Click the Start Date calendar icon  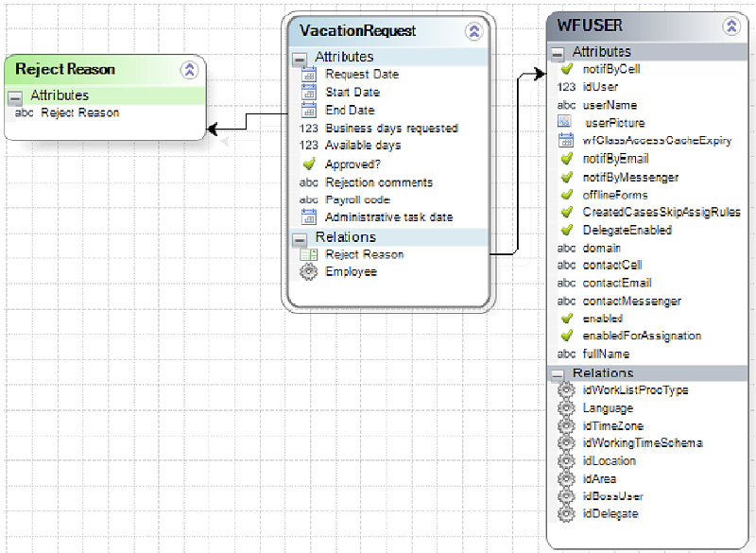[309, 92]
